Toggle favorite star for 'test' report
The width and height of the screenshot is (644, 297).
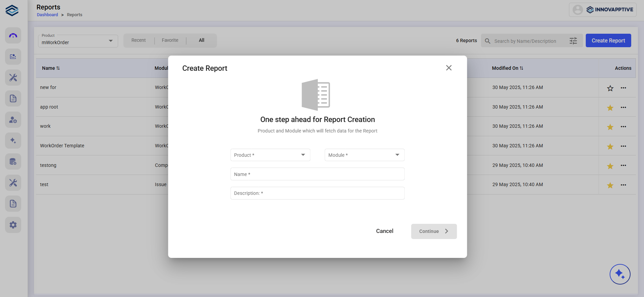pos(610,185)
